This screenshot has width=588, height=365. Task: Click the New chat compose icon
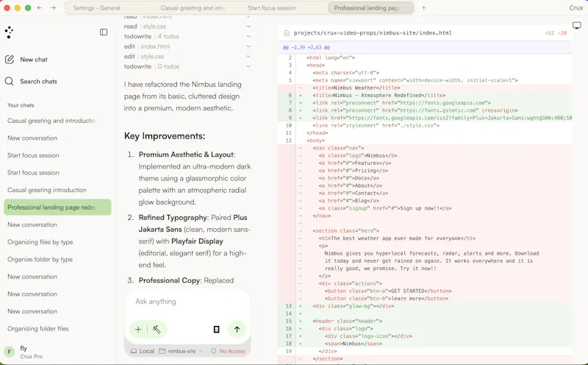pos(10,60)
